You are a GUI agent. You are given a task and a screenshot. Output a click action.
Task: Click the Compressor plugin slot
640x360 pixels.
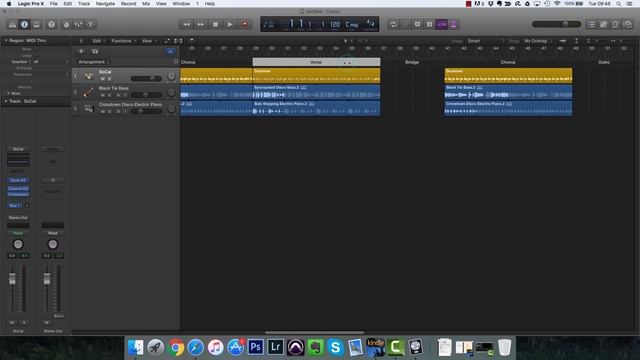pyautogui.click(x=18, y=194)
